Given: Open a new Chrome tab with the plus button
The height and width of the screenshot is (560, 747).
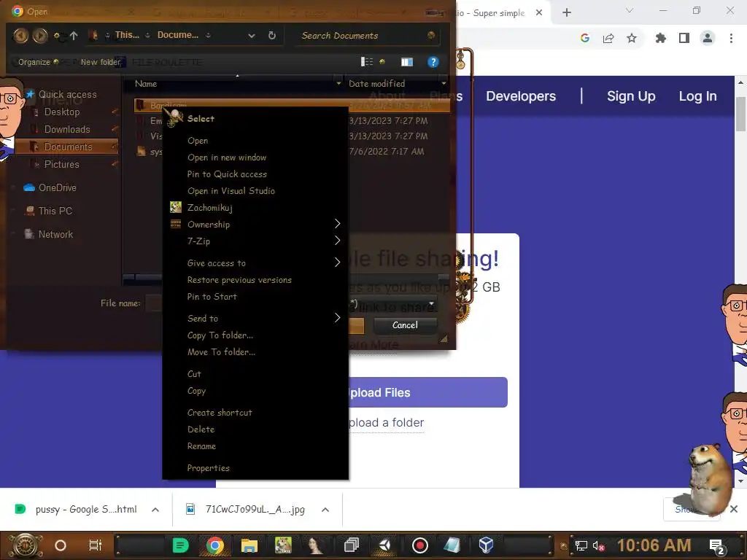Looking at the screenshot, I should 566,12.
